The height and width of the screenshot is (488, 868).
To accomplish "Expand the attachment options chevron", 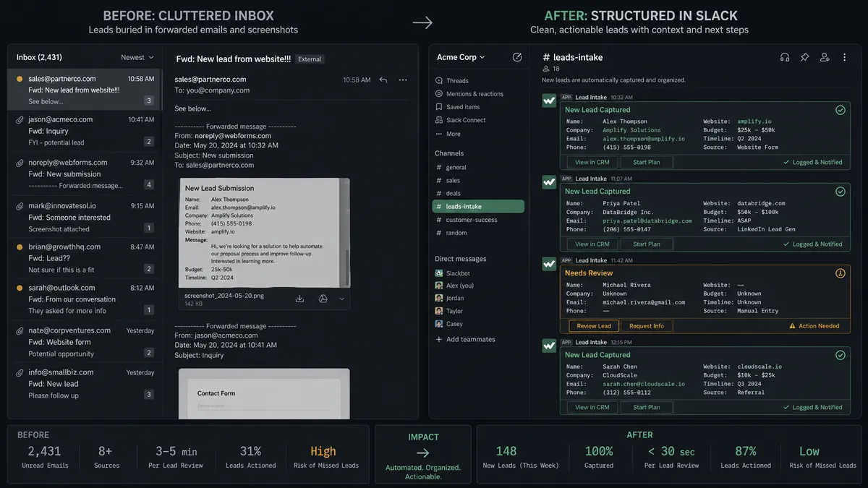I will coord(342,299).
